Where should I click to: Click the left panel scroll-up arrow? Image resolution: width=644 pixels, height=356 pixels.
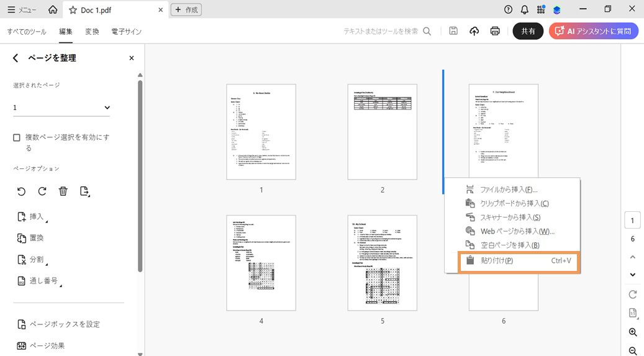[140, 75]
